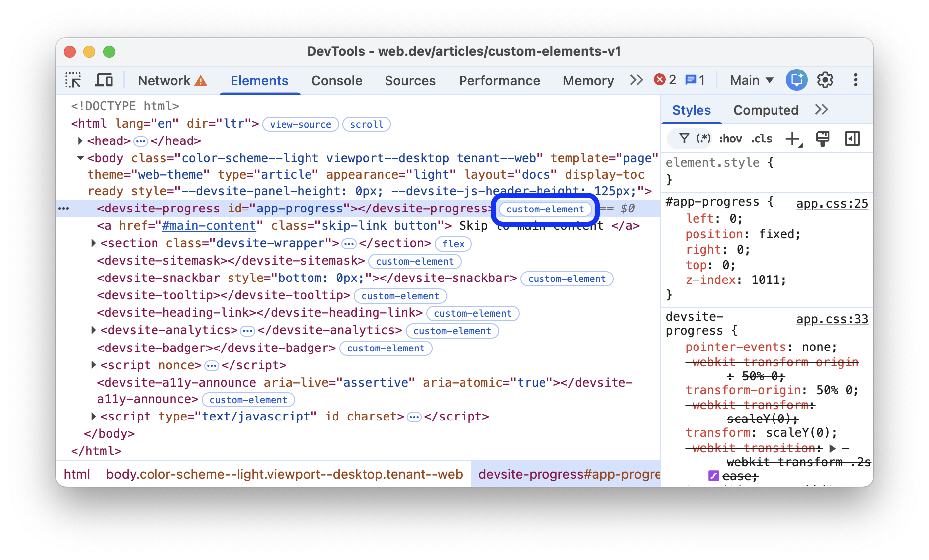Screen dimensions: 929x560
Task: Expand the devsite-analytics node
Action: point(93,330)
